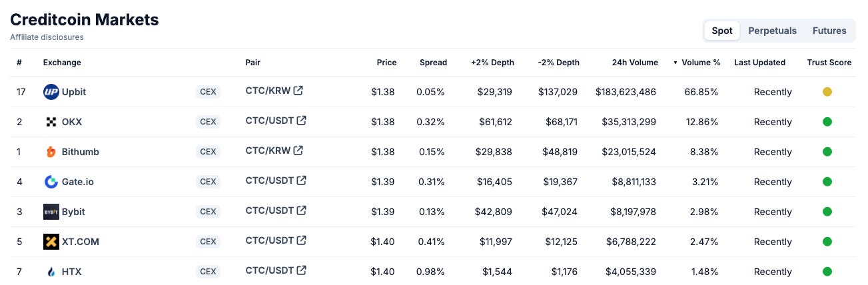Open external link icon for OKX CTC/USDT

click(302, 121)
